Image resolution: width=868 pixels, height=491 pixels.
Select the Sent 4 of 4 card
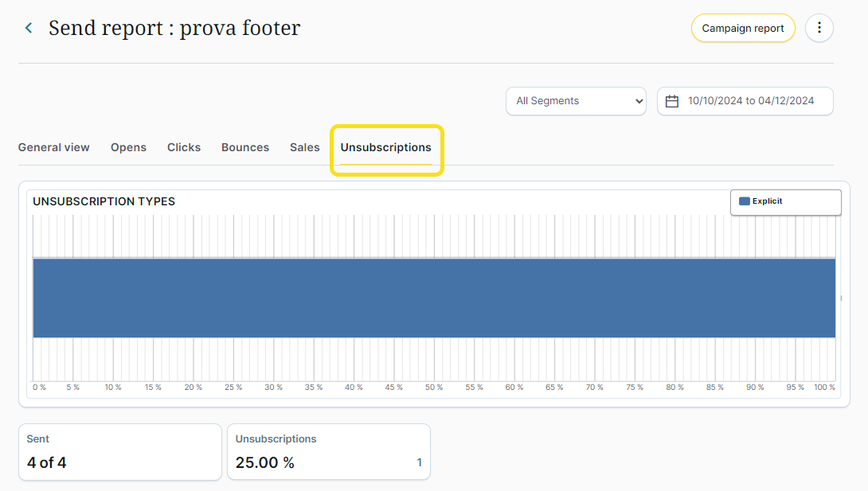[x=120, y=452]
